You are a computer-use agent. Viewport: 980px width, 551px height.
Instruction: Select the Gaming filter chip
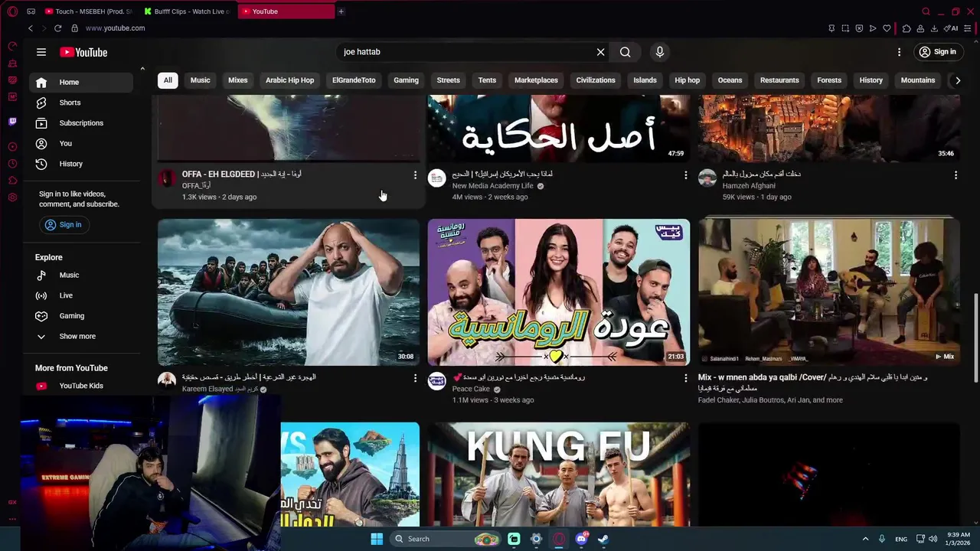[406, 80]
